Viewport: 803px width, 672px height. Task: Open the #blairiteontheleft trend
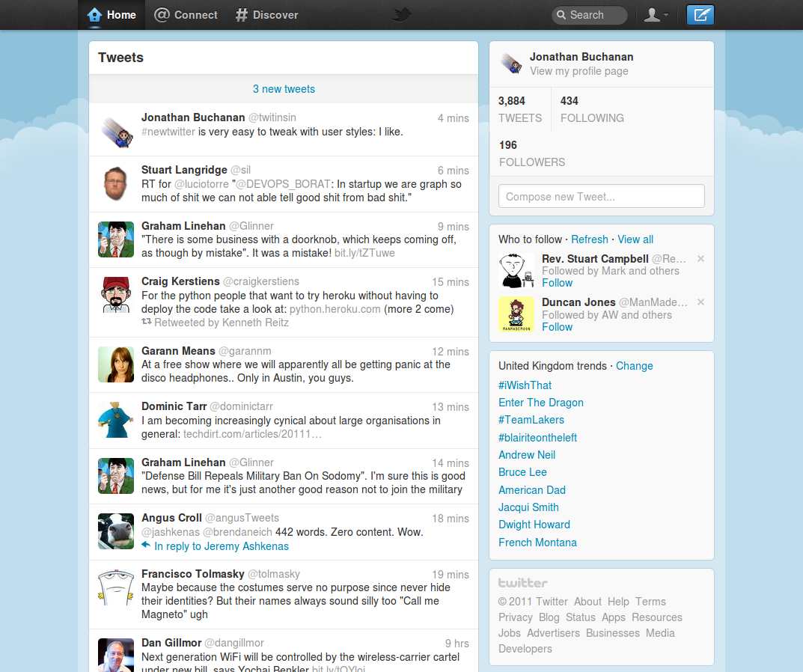[538, 438]
